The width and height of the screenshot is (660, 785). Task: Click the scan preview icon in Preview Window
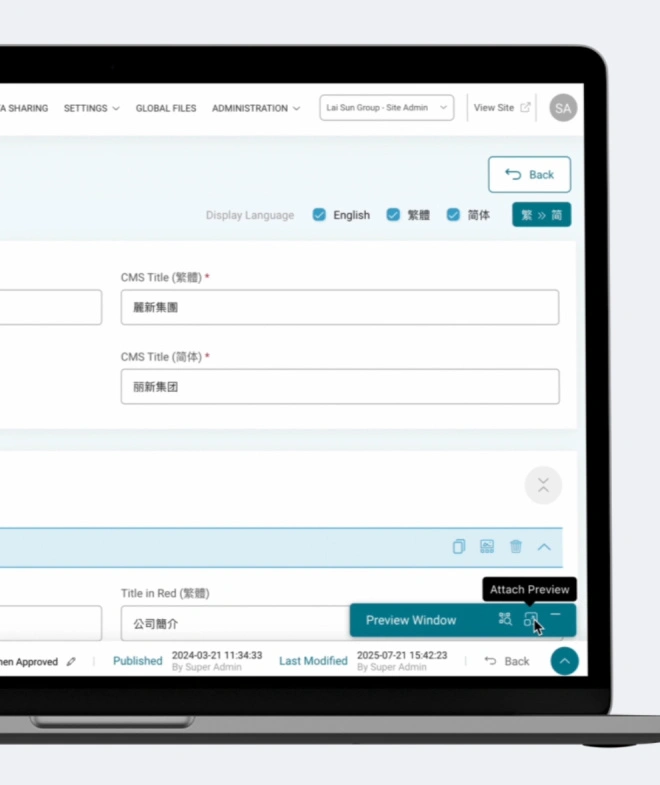(505, 619)
